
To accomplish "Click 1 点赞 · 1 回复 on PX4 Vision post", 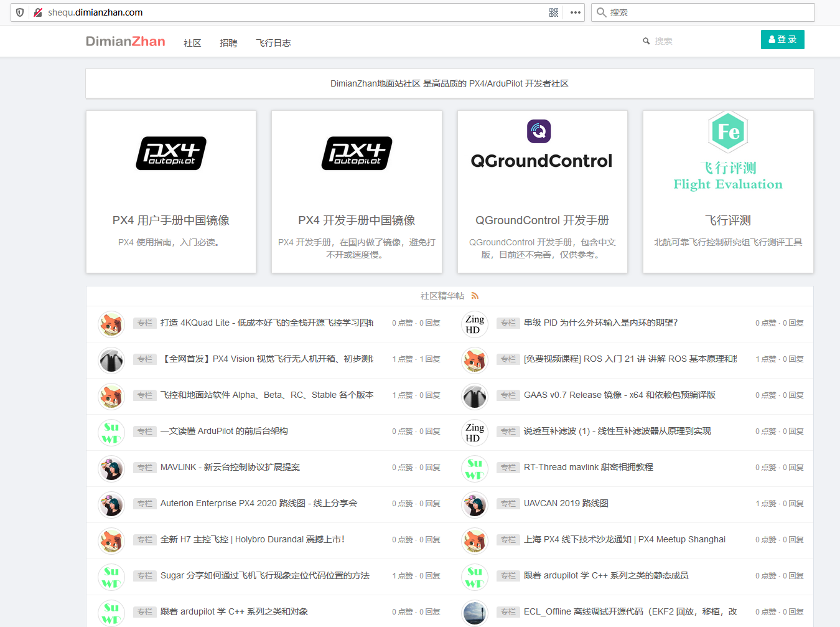I will point(416,359).
